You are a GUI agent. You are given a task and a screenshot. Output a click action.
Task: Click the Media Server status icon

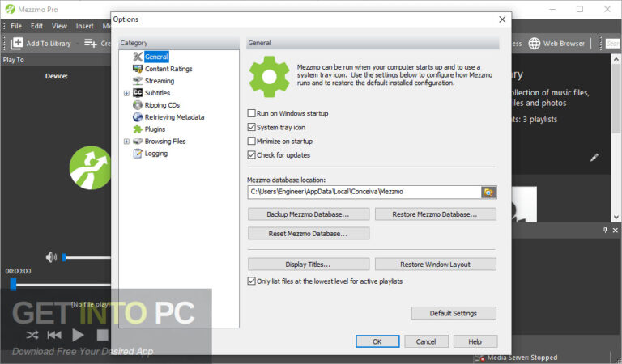(480, 358)
